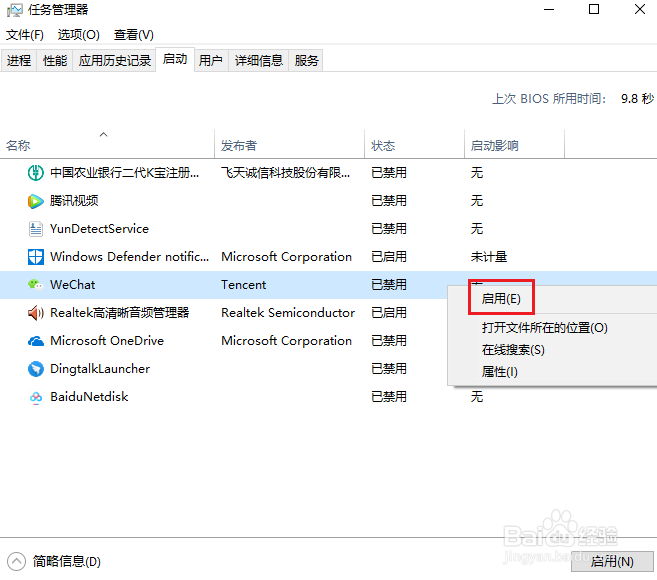Click the 中国农业银行二代K宝 row icon
Viewport: 657px width, 580px height.
36,173
